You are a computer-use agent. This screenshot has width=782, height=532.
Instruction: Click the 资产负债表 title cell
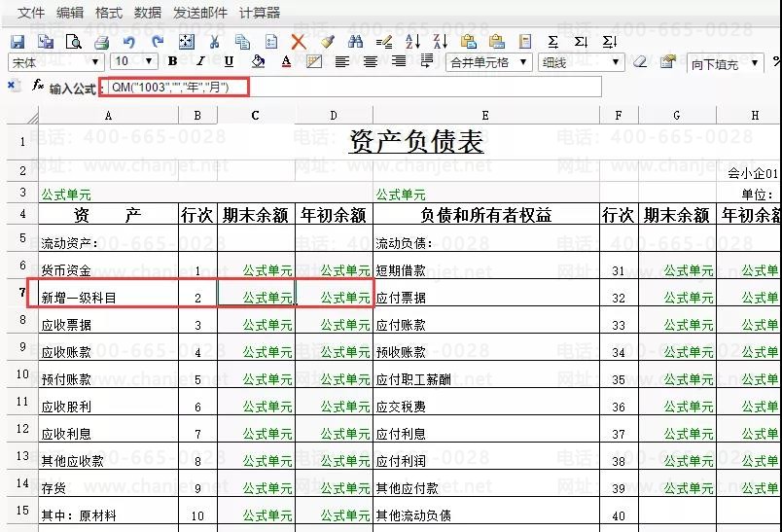pos(416,142)
